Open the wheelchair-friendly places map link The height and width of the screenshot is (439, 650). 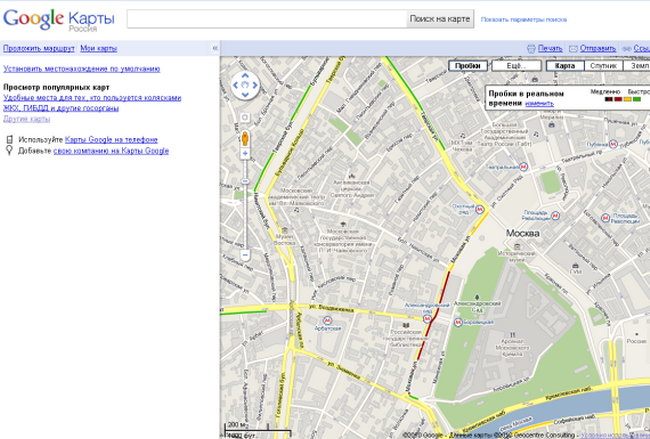92,98
